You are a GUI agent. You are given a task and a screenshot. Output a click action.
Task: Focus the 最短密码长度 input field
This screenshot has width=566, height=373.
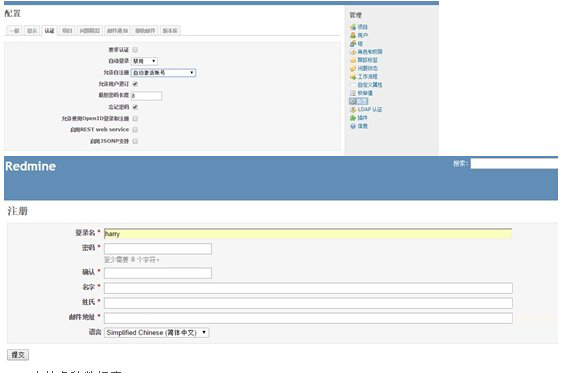[146, 96]
